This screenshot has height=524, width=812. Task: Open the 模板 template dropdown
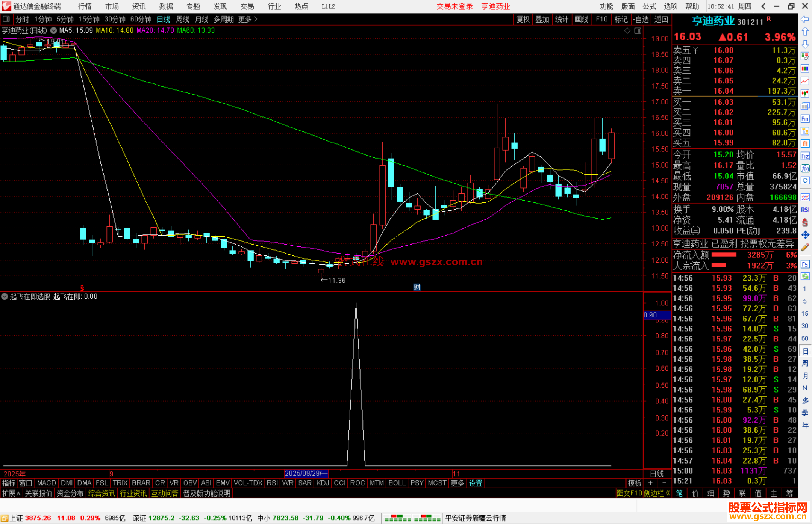[634, 483]
